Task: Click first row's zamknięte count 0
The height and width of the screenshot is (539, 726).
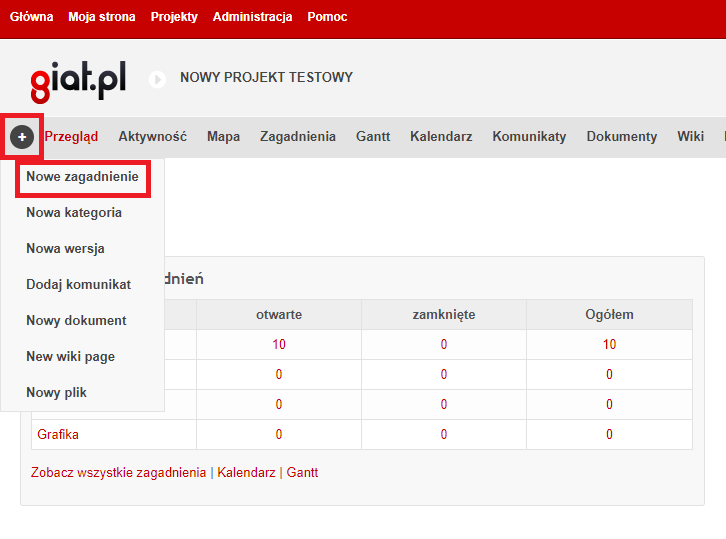Action: (x=444, y=345)
